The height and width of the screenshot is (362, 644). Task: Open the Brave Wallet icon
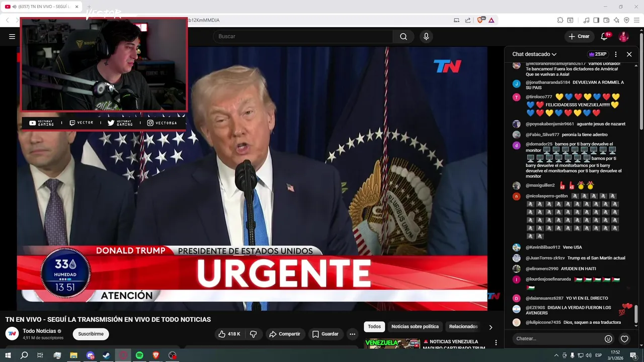606,20
